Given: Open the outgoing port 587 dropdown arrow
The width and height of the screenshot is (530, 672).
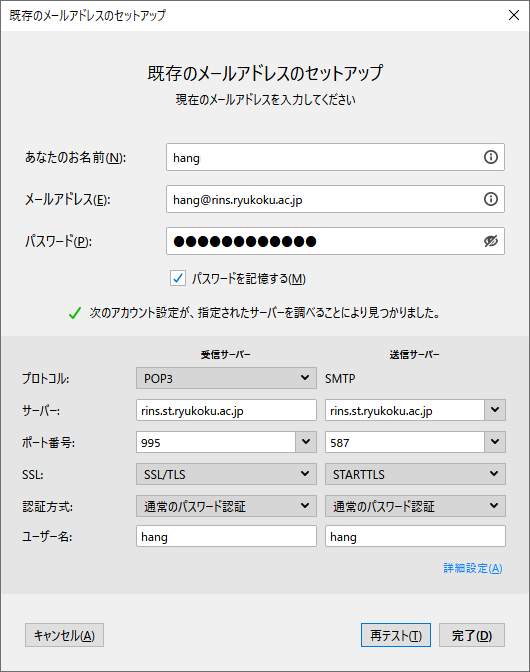Looking at the screenshot, I should (495, 442).
